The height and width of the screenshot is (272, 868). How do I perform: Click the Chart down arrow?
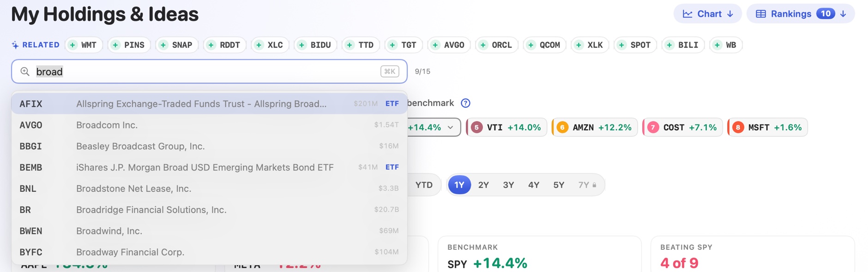pos(730,14)
